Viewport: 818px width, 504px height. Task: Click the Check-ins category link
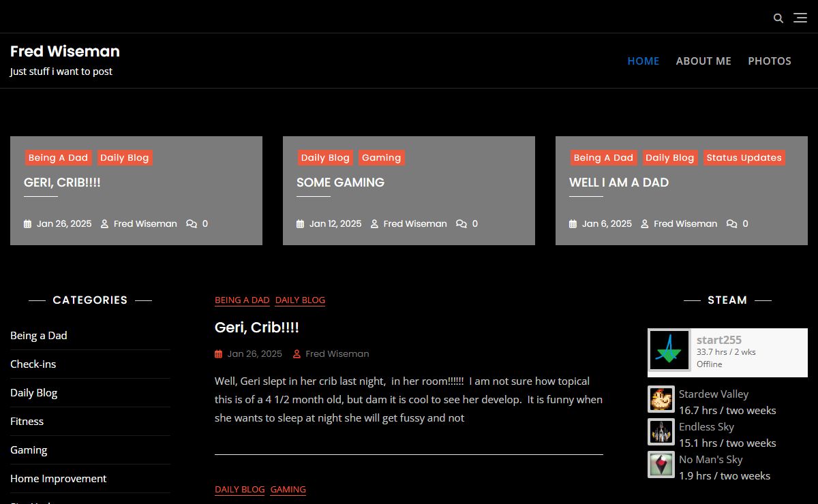[x=33, y=364]
